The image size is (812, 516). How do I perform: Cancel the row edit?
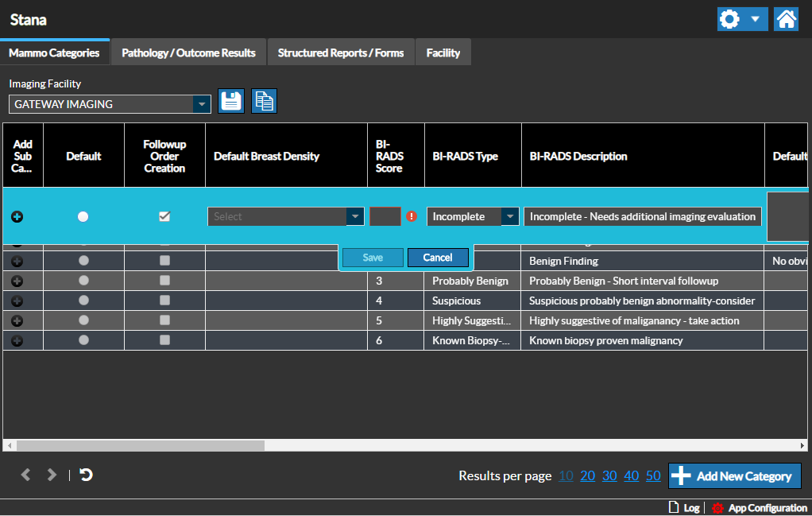point(437,258)
